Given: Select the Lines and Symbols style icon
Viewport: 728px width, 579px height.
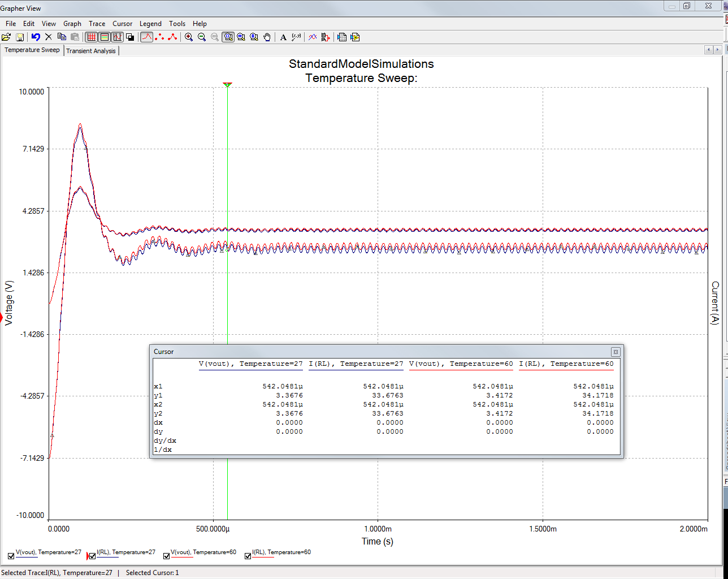Looking at the screenshot, I should point(172,37).
